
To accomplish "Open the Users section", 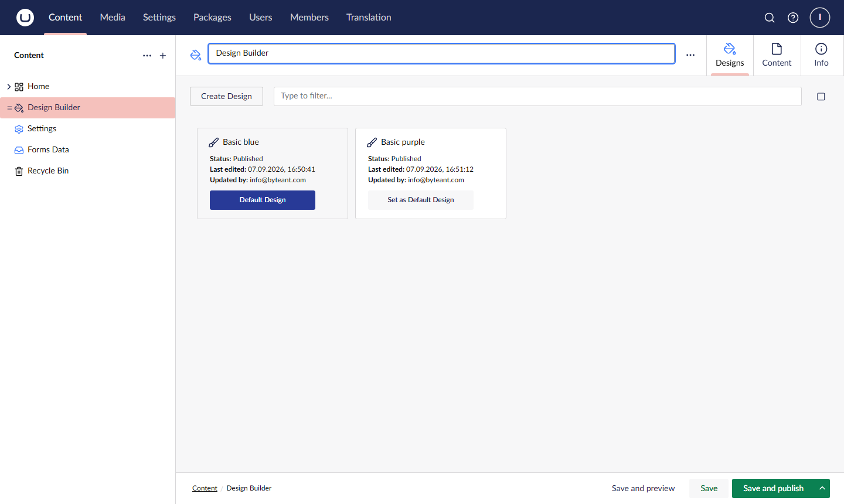I will click(261, 18).
